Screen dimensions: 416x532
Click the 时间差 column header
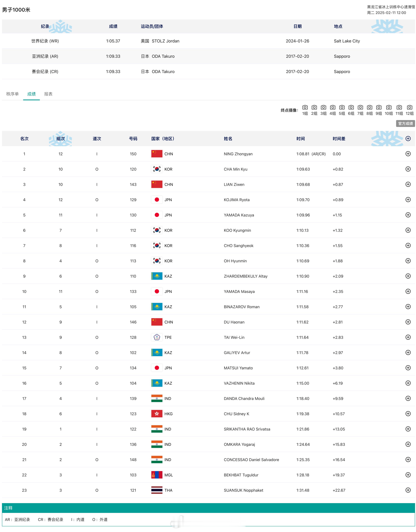339,139
